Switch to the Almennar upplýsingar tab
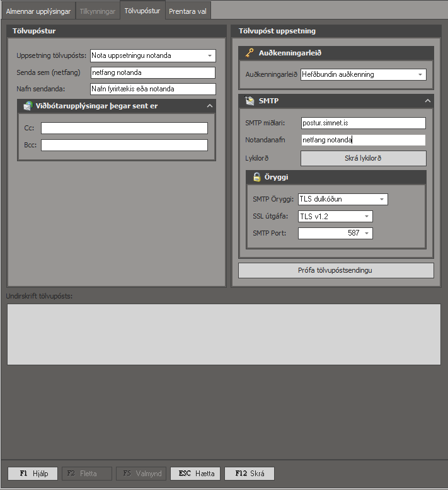 (38, 11)
